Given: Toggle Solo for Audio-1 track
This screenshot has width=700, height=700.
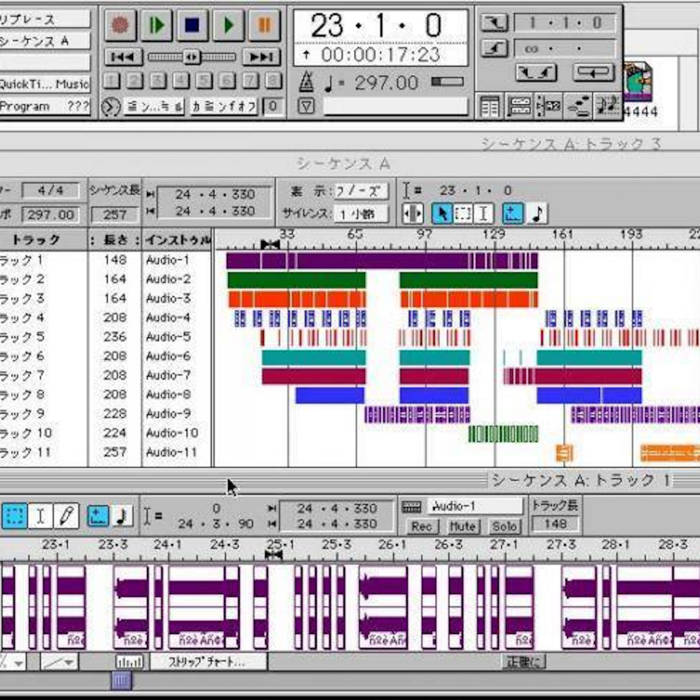Looking at the screenshot, I should pyautogui.click(x=504, y=526).
